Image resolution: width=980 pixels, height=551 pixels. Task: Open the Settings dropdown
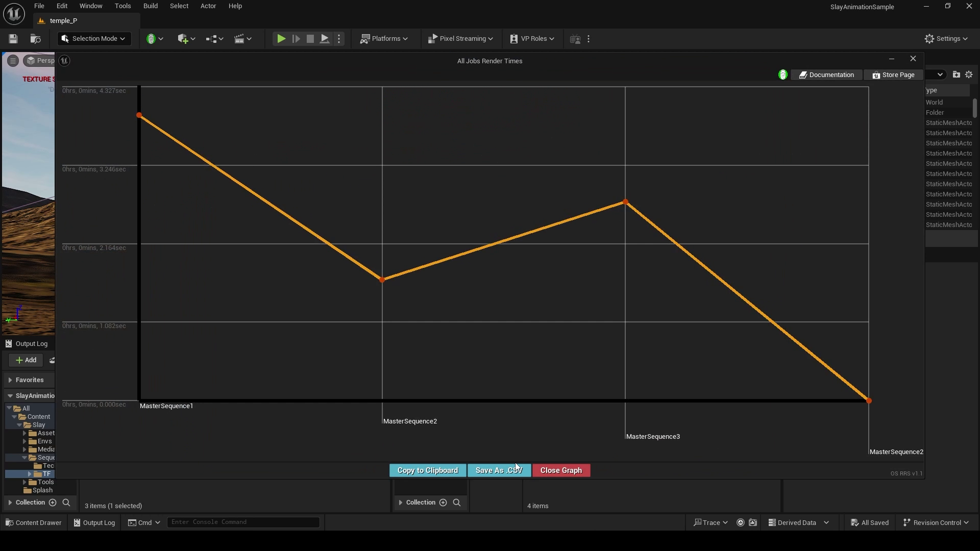point(946,39)
